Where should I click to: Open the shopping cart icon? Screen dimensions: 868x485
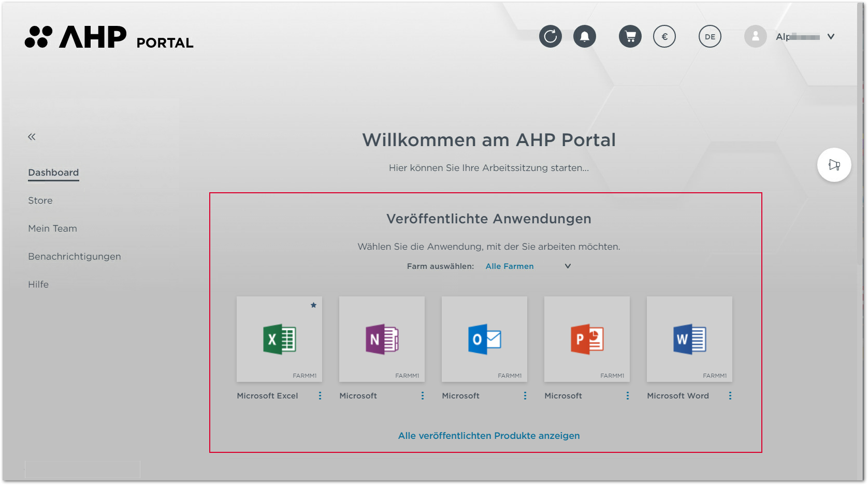point(630,36)
